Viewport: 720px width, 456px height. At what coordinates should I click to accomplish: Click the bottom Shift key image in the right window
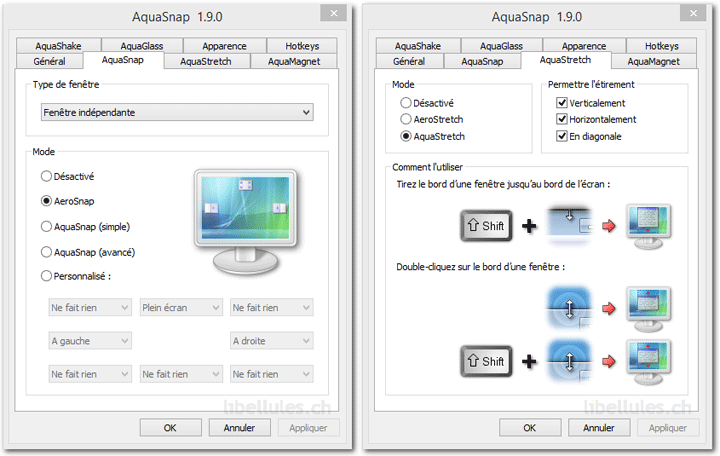[x=486, y=361]
